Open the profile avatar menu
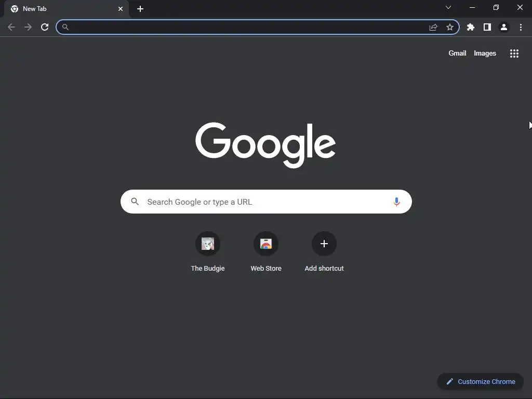 [504, 27]
